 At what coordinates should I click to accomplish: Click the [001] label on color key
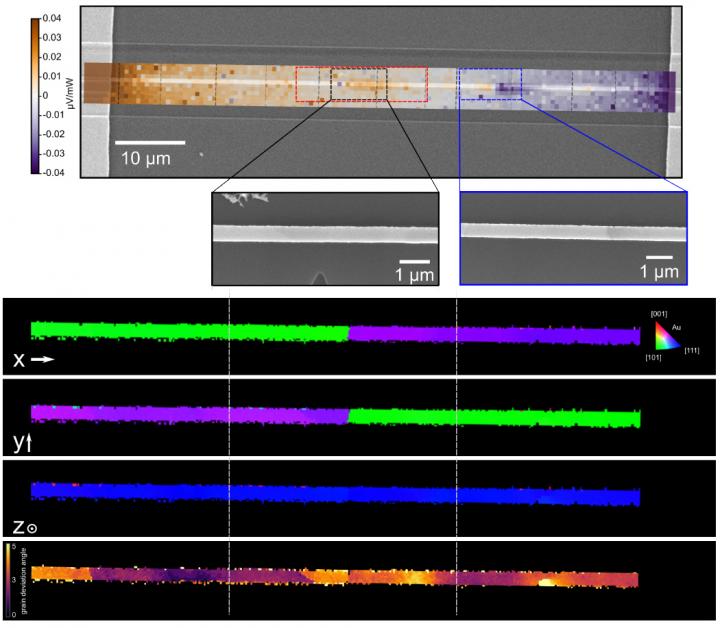coord(661,313)
